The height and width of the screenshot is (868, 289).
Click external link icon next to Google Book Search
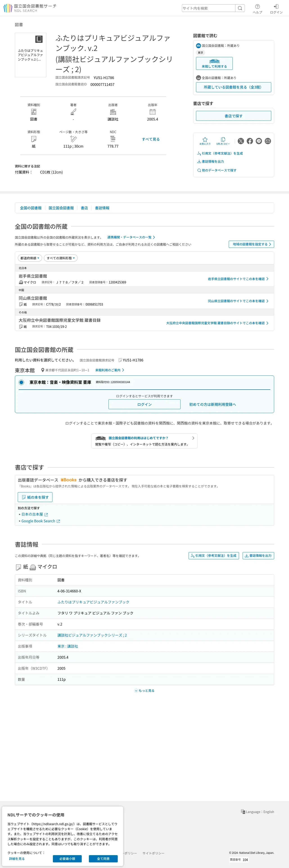coord(58,521)
